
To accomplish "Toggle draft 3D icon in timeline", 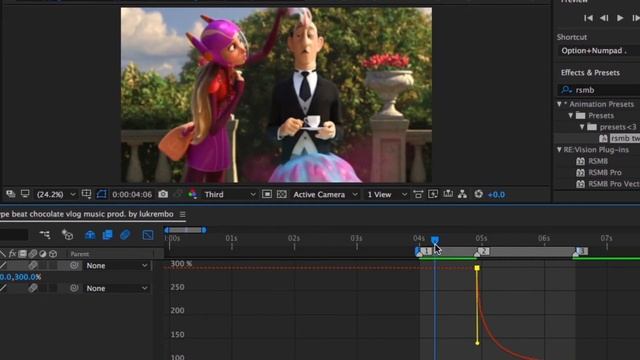I will point(67,235).
